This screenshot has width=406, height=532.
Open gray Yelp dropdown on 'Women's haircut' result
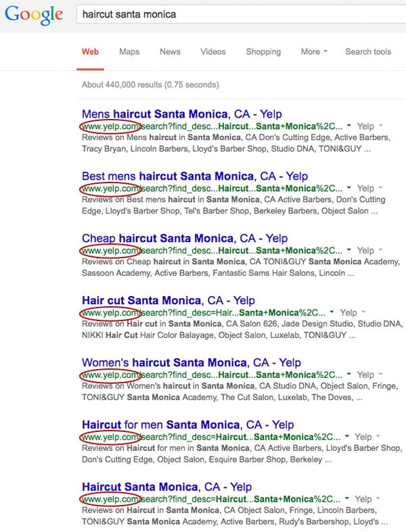pos(369,374)
